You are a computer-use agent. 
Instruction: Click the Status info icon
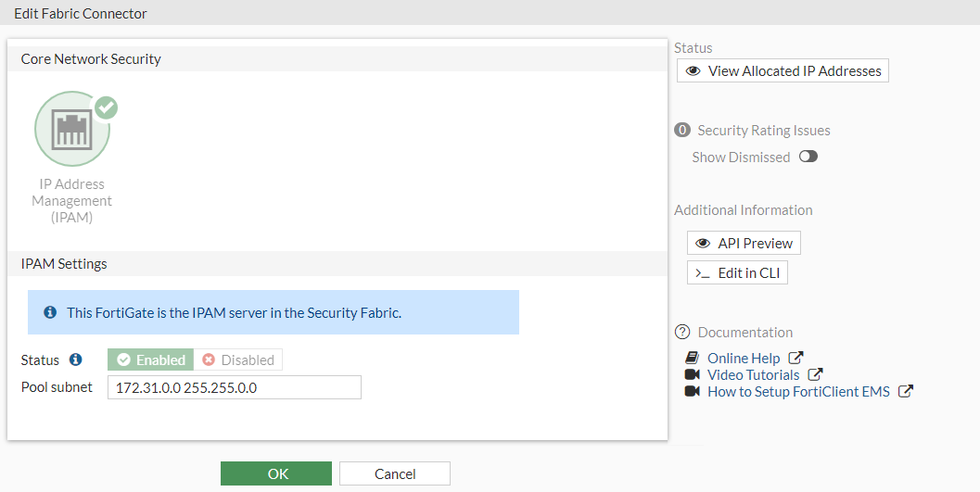point(76,360)
